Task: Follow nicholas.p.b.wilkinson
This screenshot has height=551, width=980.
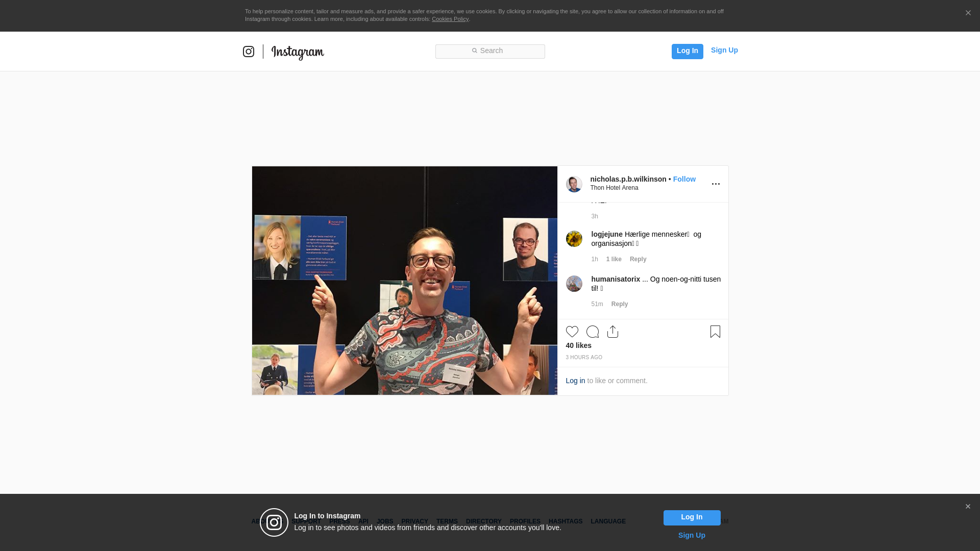Action: pos(684,179)
